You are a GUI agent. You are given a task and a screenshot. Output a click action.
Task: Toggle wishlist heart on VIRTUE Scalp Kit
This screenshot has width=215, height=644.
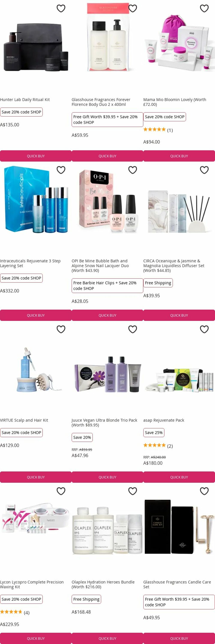point(61,329)
